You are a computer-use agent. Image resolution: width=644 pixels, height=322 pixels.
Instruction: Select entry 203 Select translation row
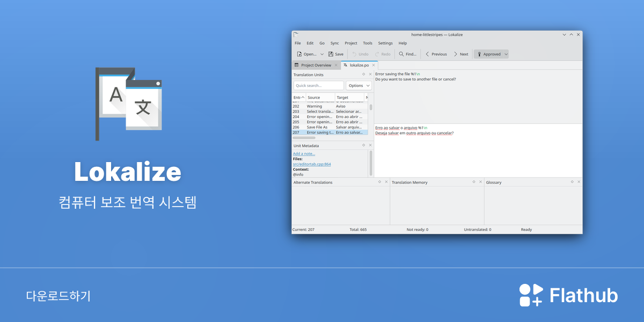click(330, 111)
